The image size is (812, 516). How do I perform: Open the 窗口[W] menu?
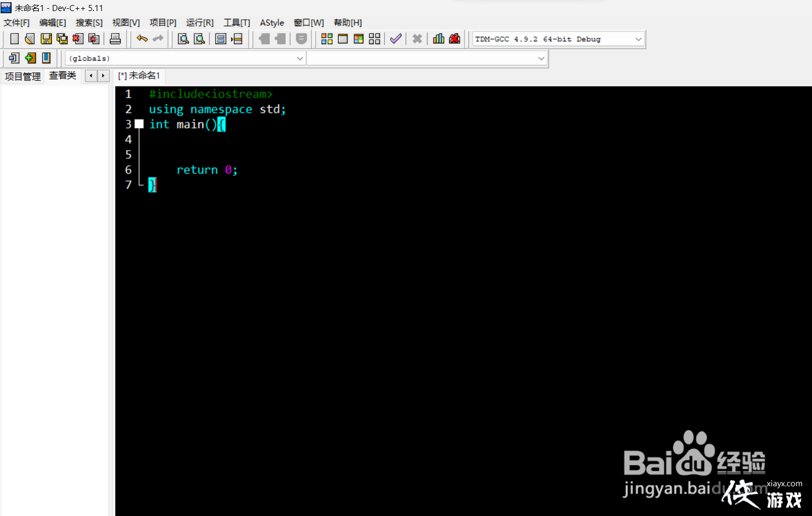pos(309,23)
